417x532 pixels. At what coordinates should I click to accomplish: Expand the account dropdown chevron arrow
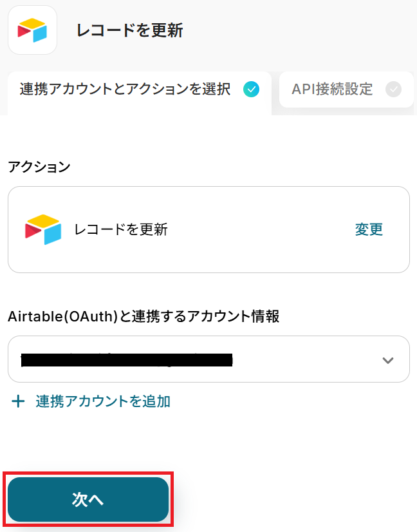(x=387, y=360)
